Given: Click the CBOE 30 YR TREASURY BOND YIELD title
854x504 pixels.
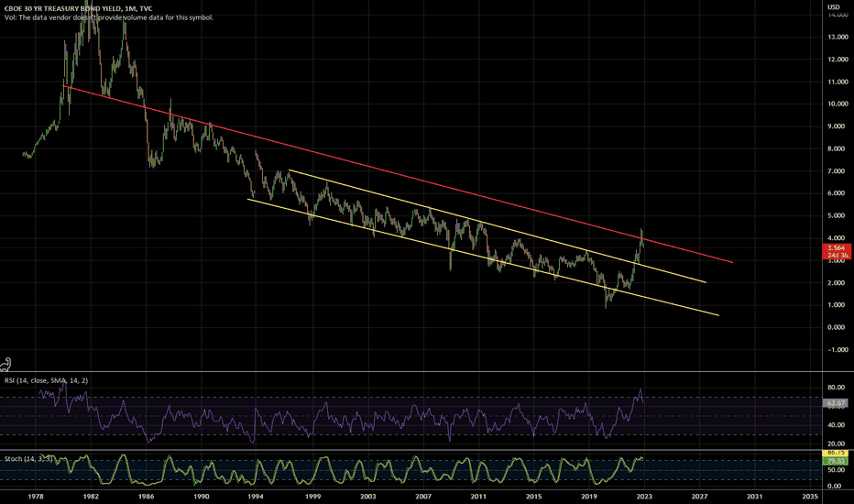Looking at the screenshot, I should (x=79, y=9).
